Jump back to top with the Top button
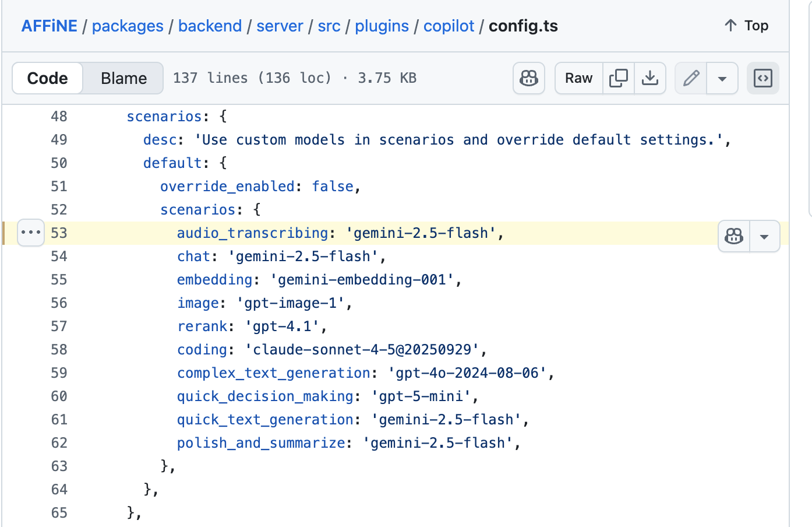Viewport: 812px width, 527px height. click(x=746, y=26)
